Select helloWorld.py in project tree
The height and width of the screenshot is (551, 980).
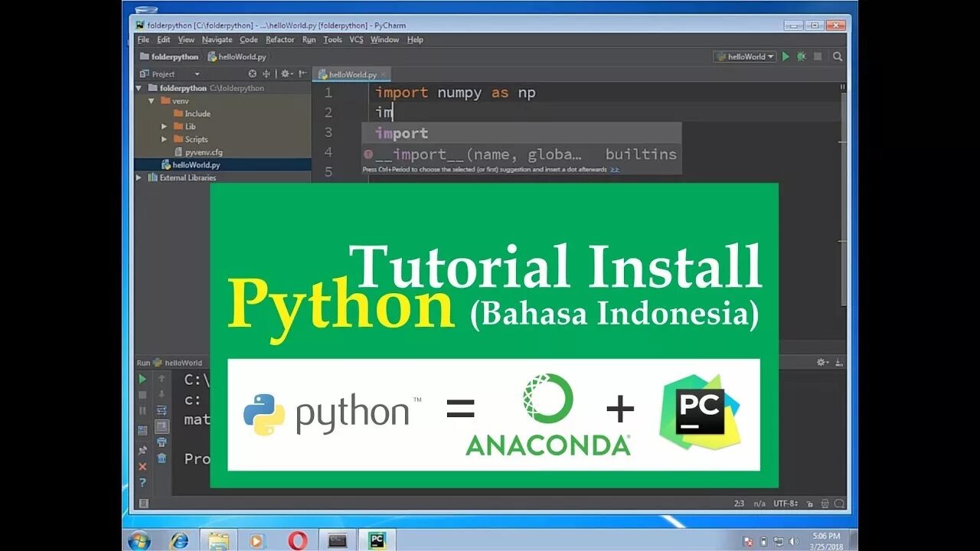point(222,165)
